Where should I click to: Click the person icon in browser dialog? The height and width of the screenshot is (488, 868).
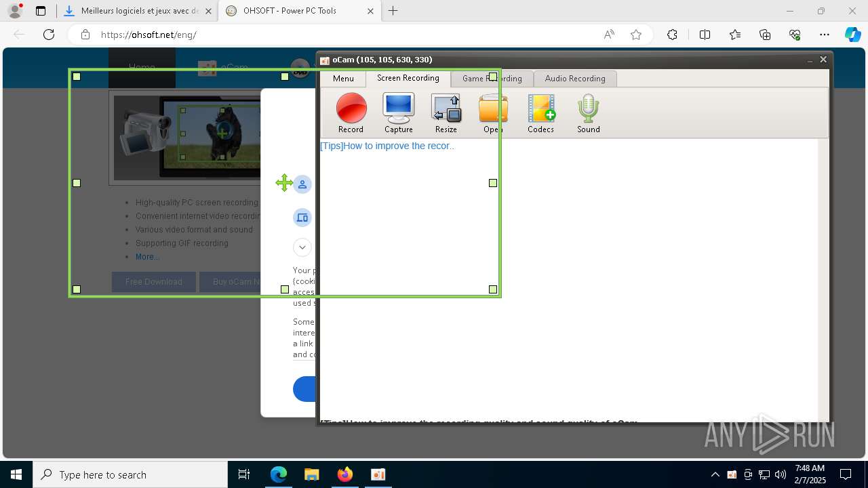click(x=302, y=184)
